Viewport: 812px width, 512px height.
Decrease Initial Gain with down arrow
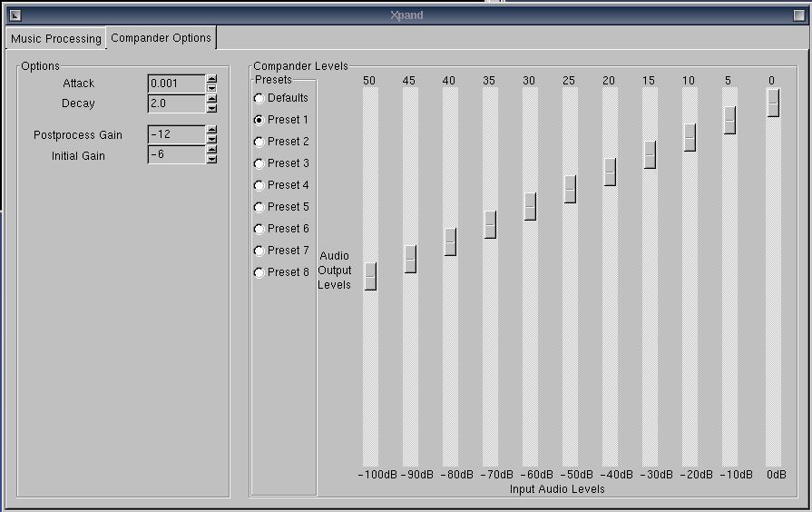tap(211, 159)
